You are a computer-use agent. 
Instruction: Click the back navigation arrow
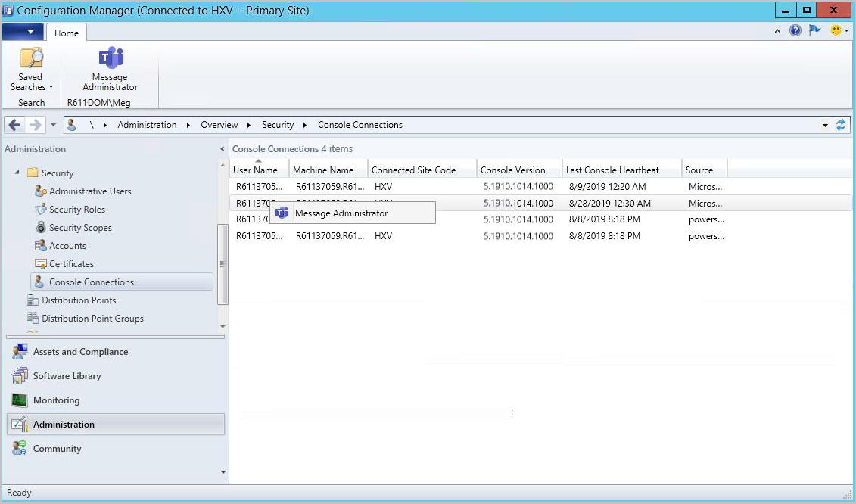pyautogui.click(x=14, y=125)
